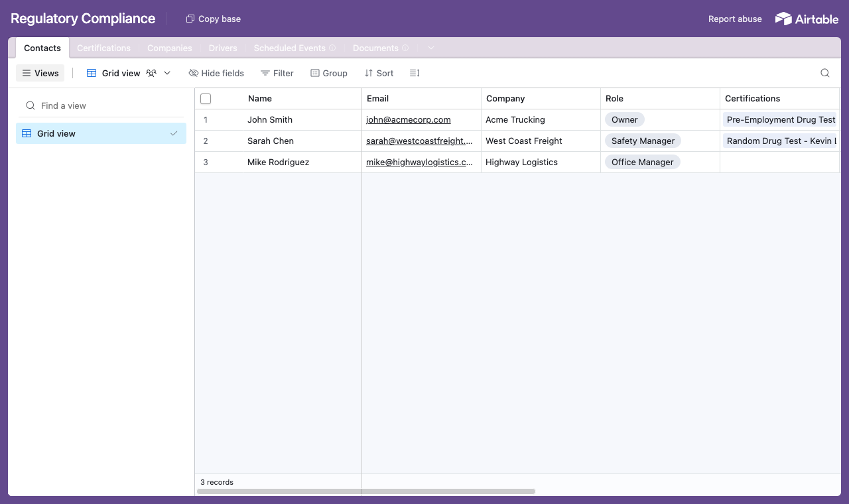The height and width of the screenshot is (504, 849).
Task: Open the Filter options
Action: (277, 73)
